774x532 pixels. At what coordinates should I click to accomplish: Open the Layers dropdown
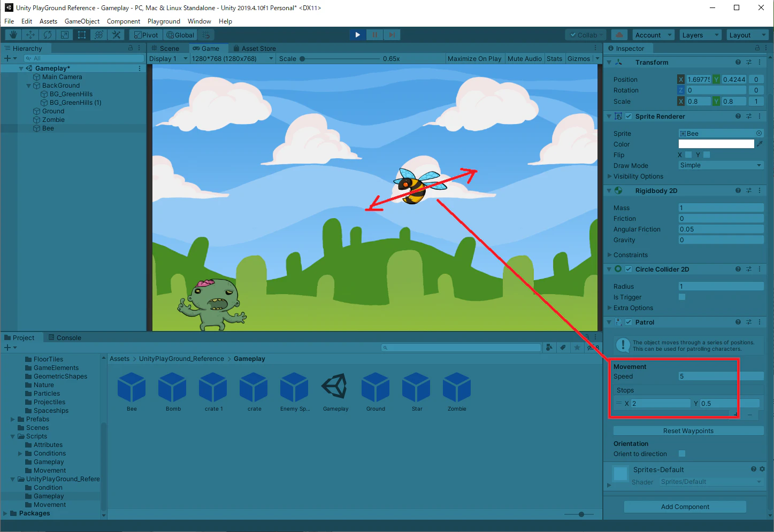click(x=700, y=35)
